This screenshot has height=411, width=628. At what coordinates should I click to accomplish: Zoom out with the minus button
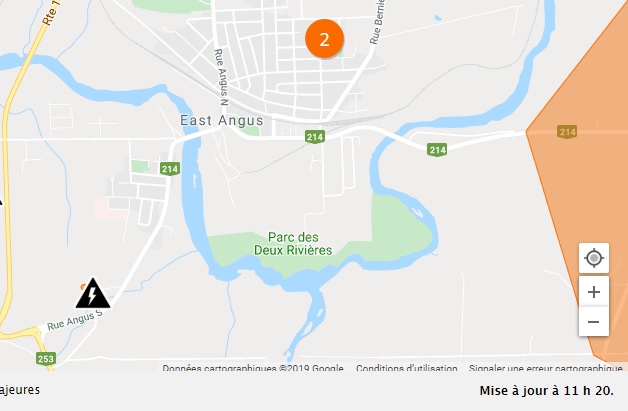click(x=594, y=321)
